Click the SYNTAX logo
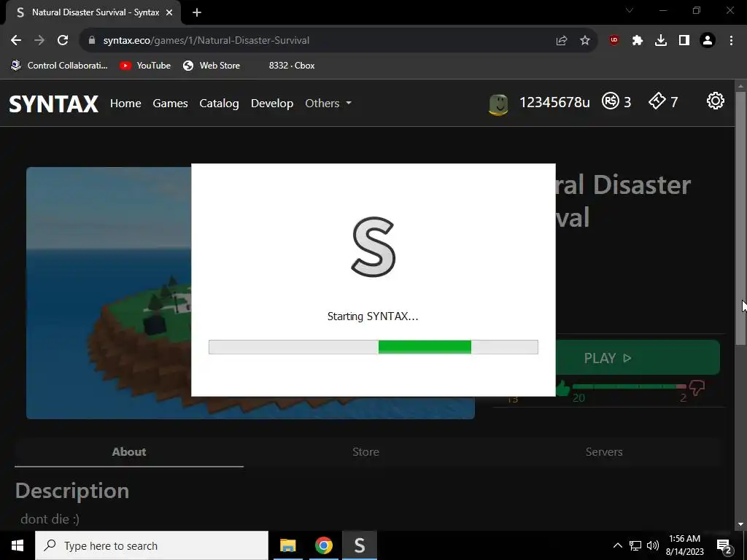This screenshot has height=560, width=747. 54,104
